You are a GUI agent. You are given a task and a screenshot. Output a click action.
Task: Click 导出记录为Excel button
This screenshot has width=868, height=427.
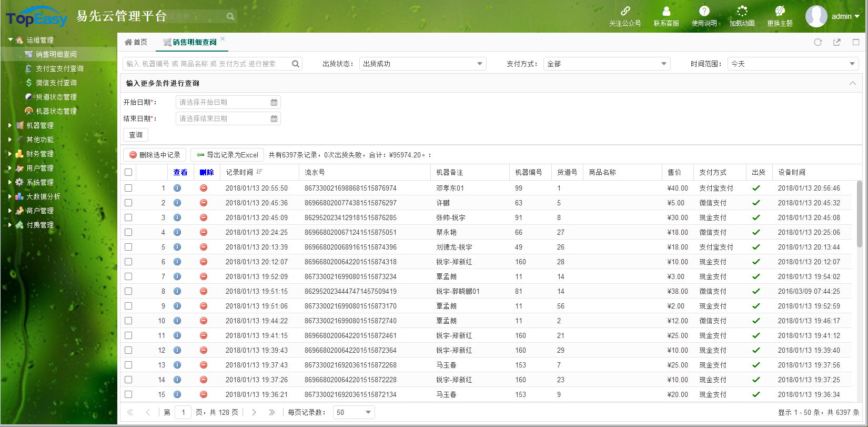click(227, 155)
